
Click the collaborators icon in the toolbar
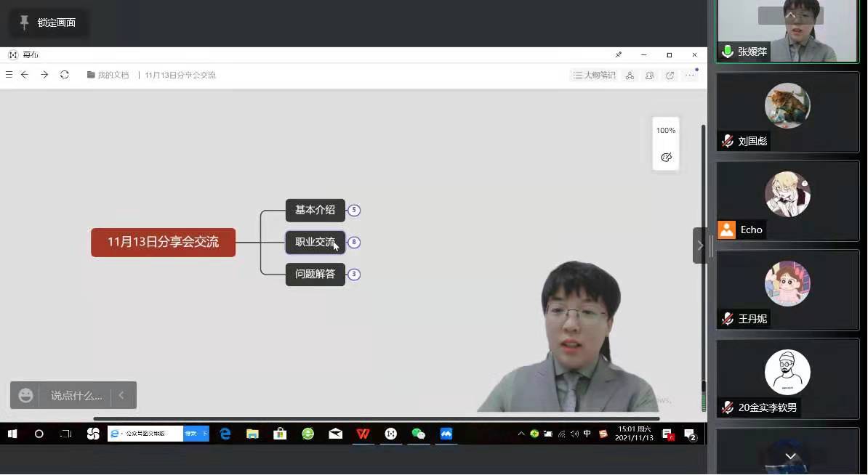[650, 75]
